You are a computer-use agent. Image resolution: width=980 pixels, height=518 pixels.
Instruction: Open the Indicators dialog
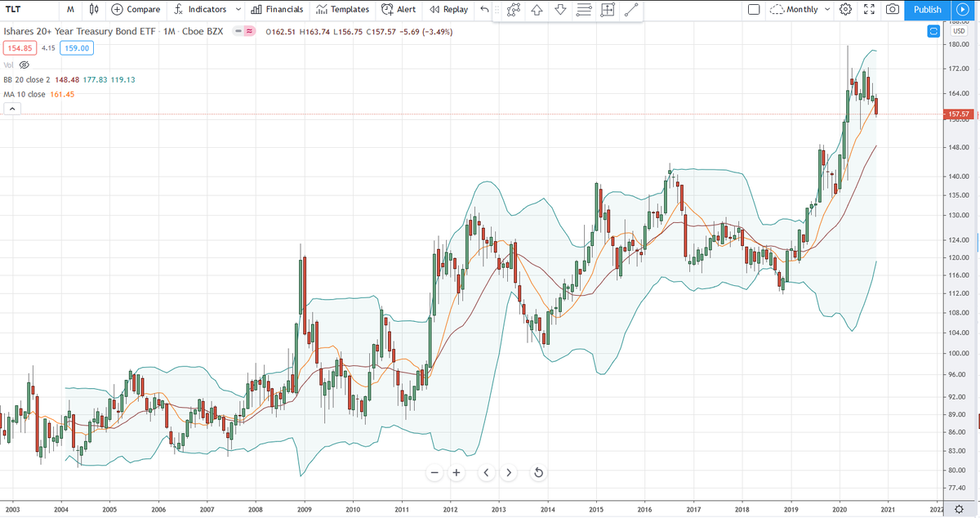tap(199, 10)
